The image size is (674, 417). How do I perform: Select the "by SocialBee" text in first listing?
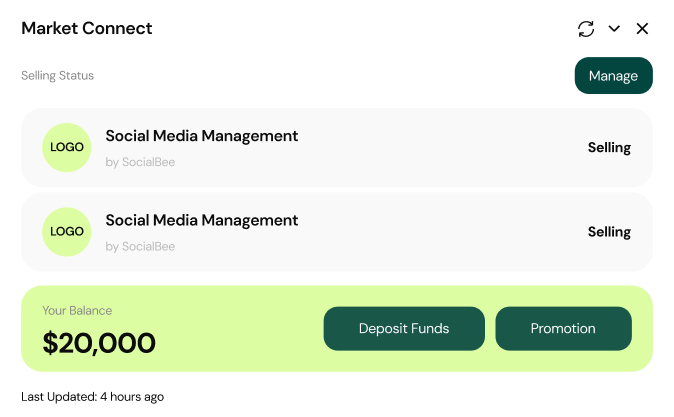[140, 162]
